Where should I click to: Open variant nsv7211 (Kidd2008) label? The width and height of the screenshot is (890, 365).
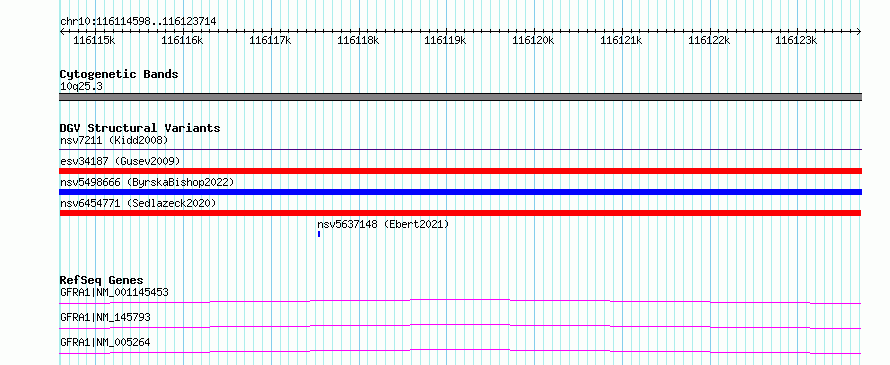[x=114, y=140]
